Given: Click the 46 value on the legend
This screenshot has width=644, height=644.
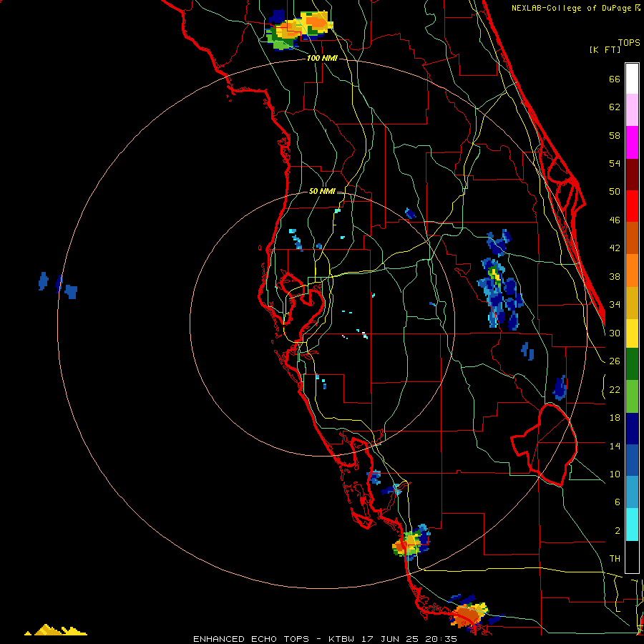Looking at the screenshot, I should [x=615, y=220].
